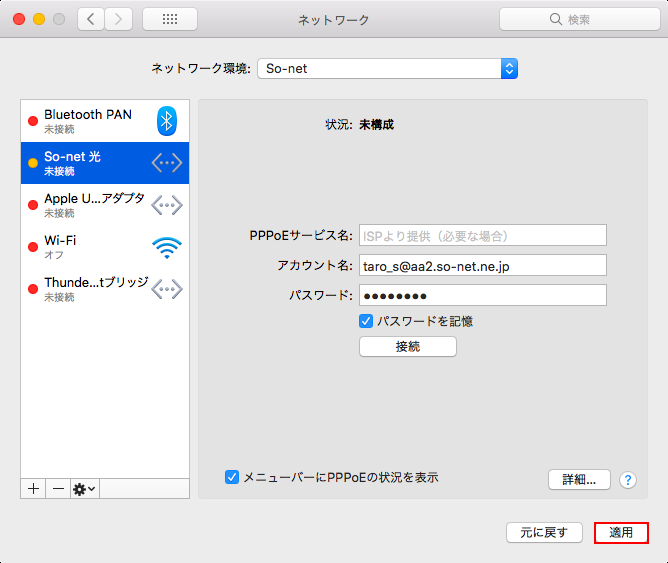This screenshot has width=668, height=563.
Task: Add a new network service with plus
Action: click(33, 488)
